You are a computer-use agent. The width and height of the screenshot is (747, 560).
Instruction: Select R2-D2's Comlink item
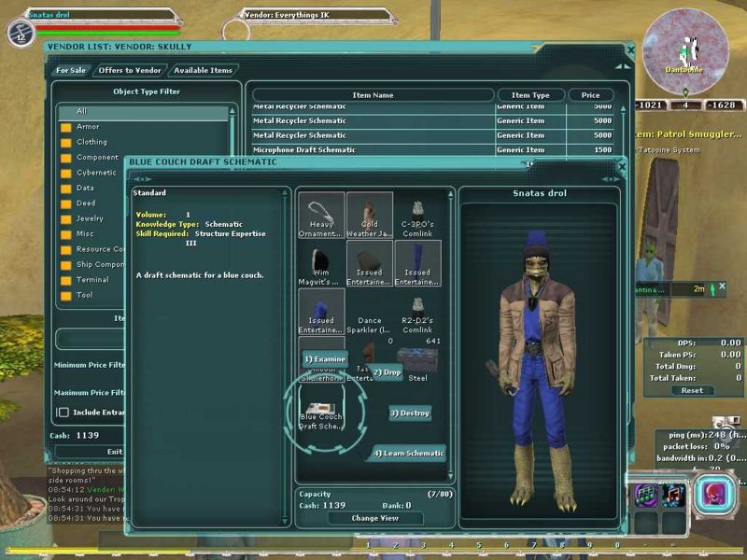click(417, 312)
